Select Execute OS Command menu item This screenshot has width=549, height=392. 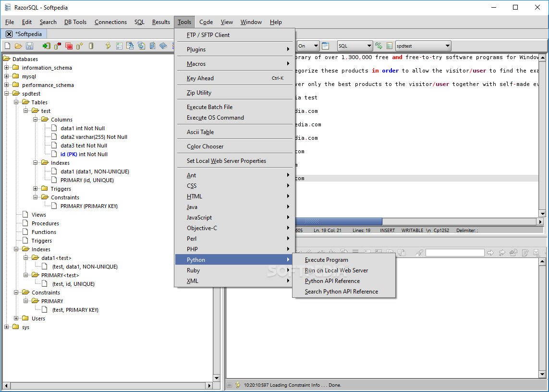pyautogui.click(x=234, y=118)
